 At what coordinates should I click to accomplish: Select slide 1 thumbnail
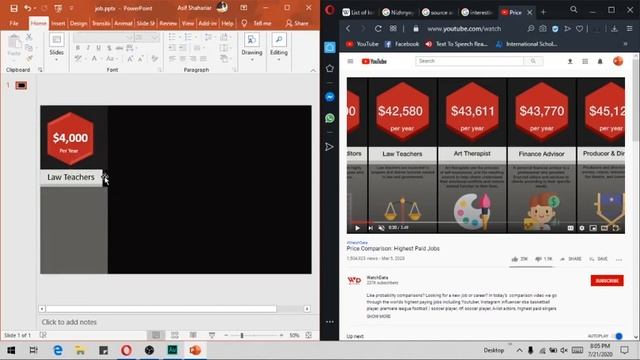click(21, 85)
